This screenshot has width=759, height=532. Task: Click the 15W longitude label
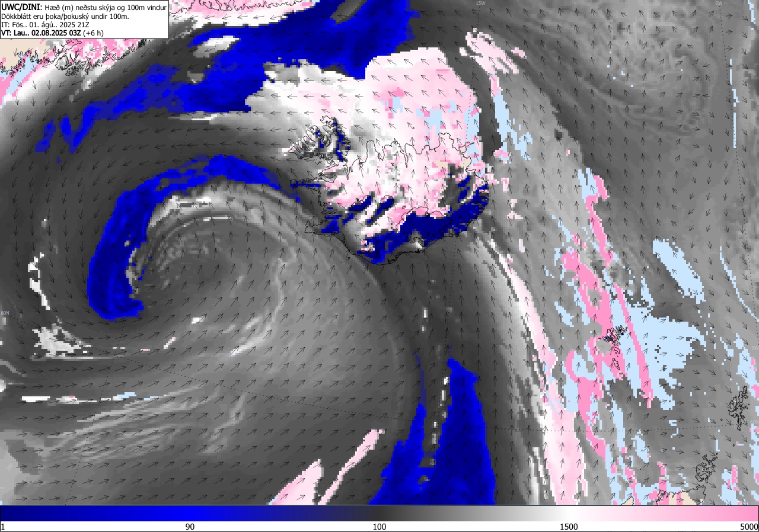480,3
